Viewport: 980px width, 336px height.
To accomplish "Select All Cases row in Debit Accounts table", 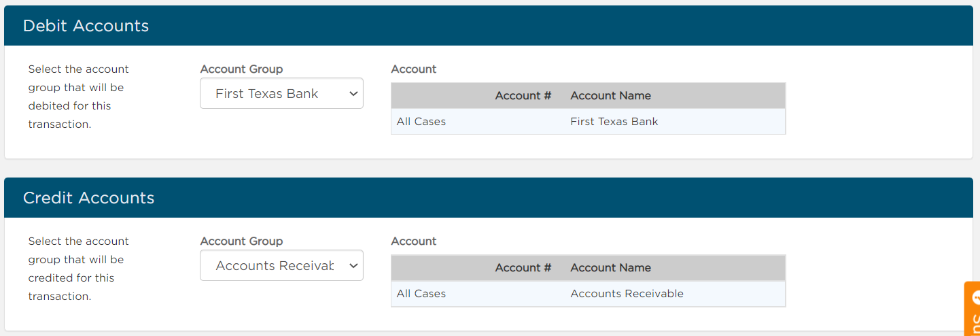I will [588, 122].
